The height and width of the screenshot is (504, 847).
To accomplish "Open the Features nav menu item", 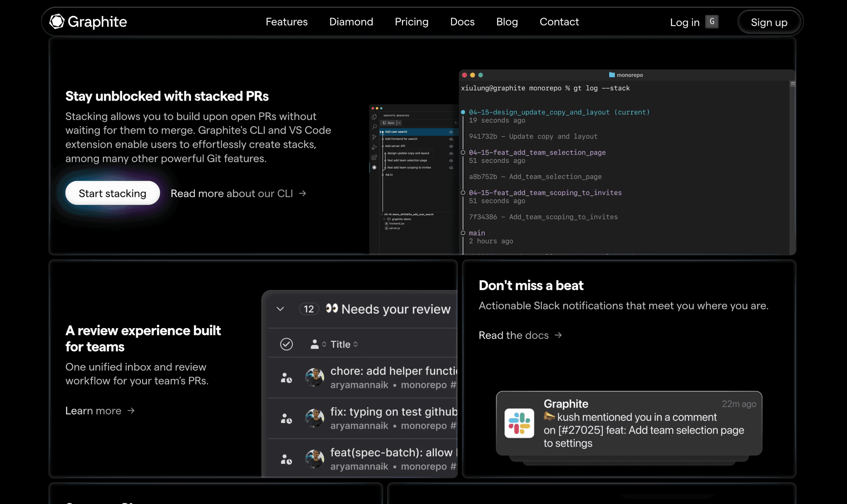I will 286,22.
